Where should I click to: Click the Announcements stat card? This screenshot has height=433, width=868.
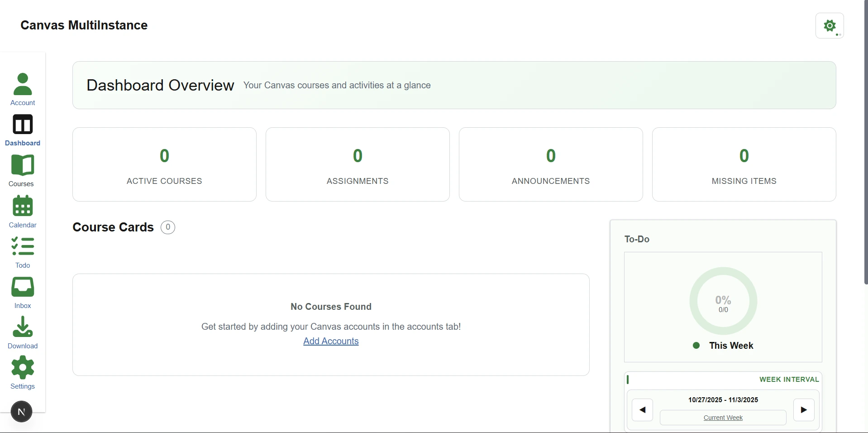click(551, 164)
